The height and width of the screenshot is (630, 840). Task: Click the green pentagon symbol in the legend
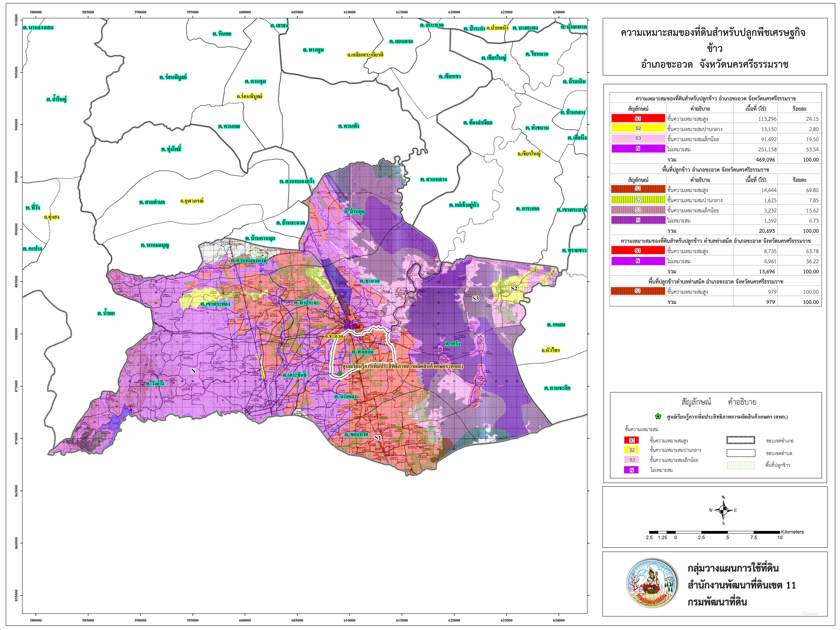(x=658, y=416)
